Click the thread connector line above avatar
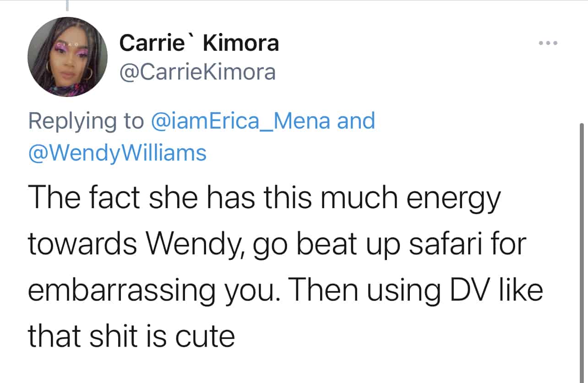Image resolution: width=588 pixels, height=383 pixels. coord(68,5)
